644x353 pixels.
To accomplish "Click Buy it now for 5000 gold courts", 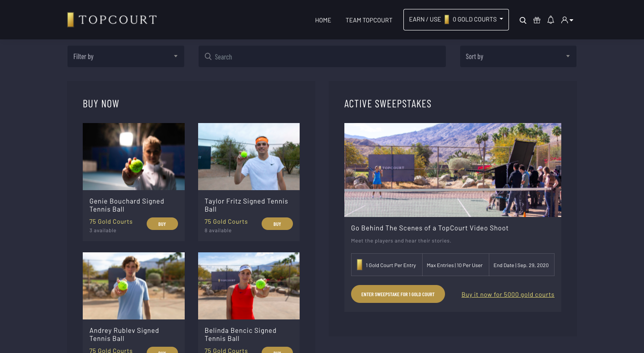I will click(508, 294).
